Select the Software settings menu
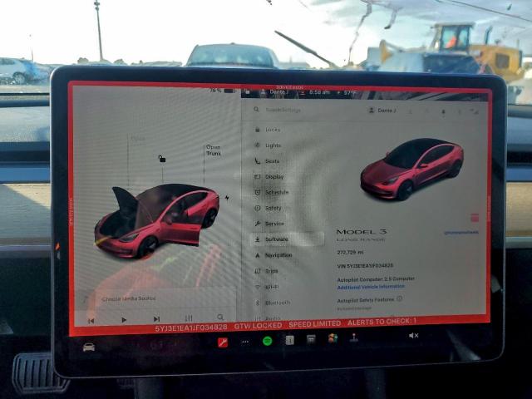532x399 pixels. pyautogui.click(x=287, y=239)
